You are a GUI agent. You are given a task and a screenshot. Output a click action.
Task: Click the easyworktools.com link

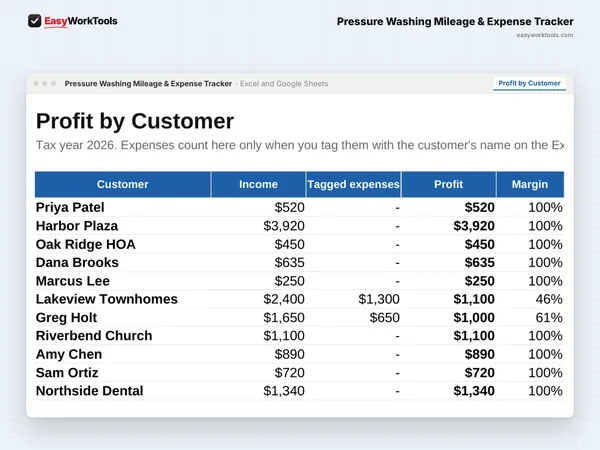coord(545,35)
